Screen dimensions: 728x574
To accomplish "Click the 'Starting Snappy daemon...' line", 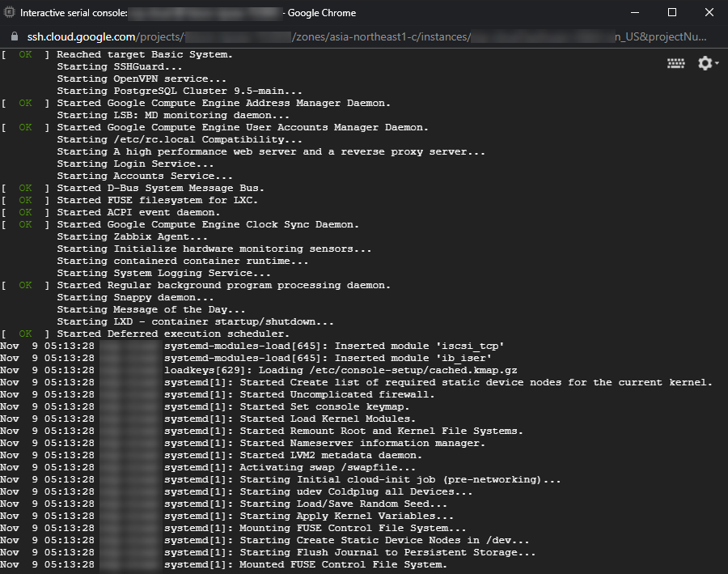I will point(135,297).
